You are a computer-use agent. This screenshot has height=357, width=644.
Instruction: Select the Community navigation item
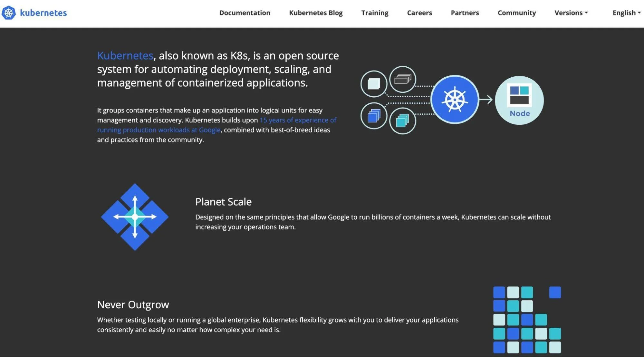[x=516, y=13]
